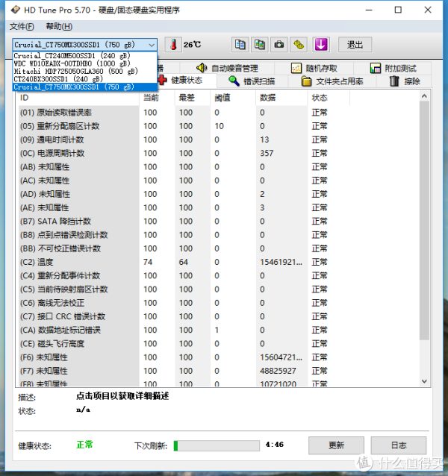Select highlighted Crucial_CT750MX300SSD1 (750 gB) list option

(84, 87)
